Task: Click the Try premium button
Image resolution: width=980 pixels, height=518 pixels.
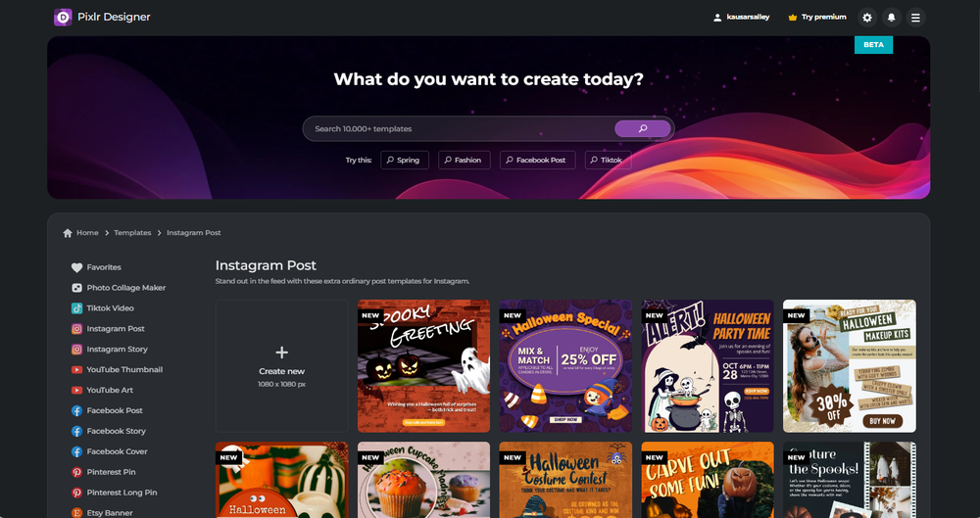Action: pos(817,18)
